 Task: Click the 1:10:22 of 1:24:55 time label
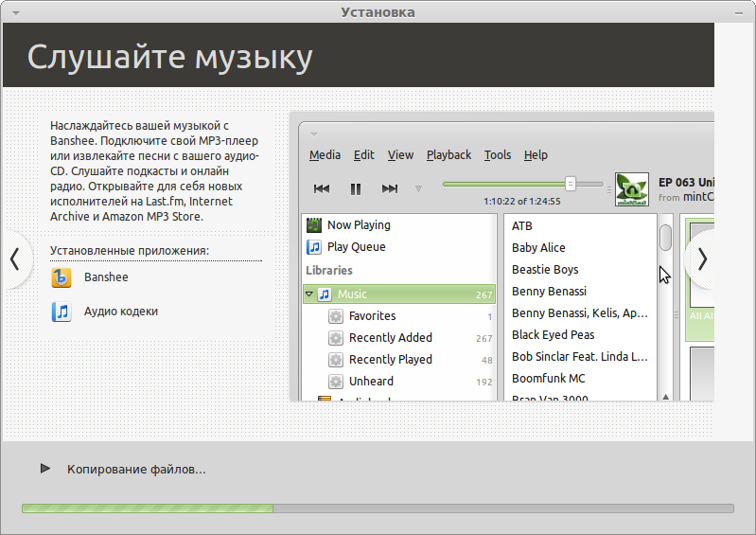[x=522, y=201]
